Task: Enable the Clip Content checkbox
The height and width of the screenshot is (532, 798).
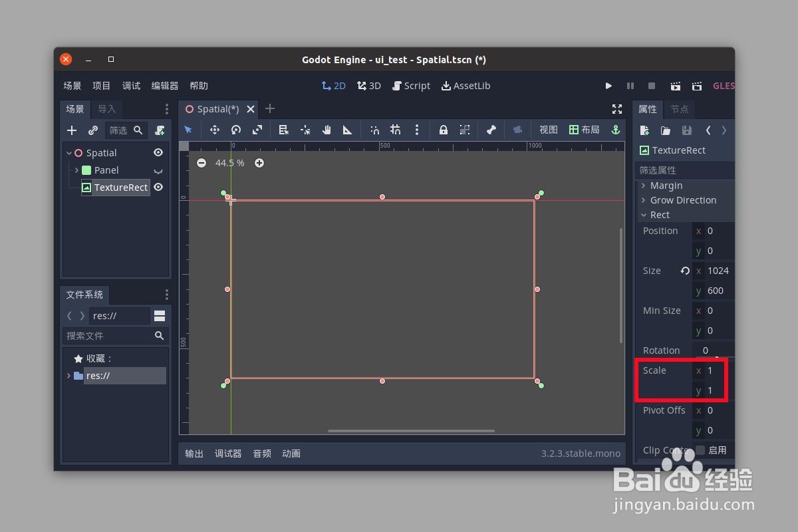Action: pyautogui.click(x=700, y=450)
